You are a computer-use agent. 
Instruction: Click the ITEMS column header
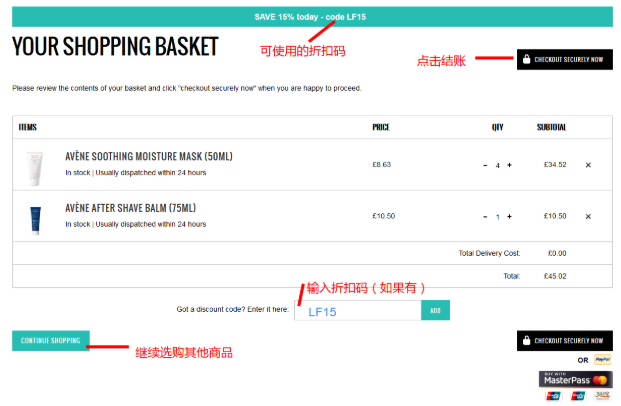[x=28, y=127]
